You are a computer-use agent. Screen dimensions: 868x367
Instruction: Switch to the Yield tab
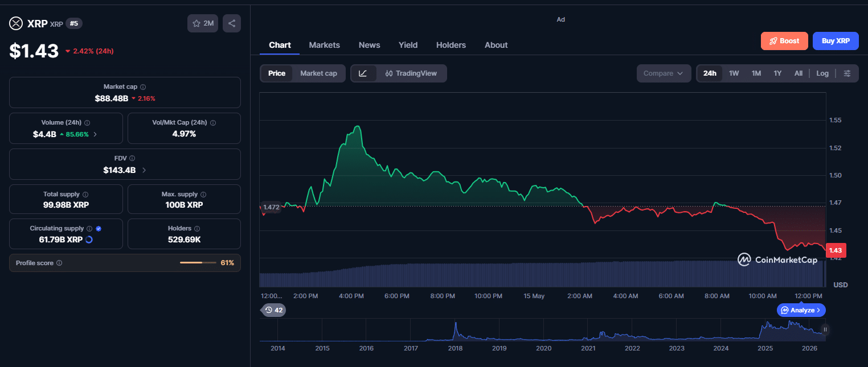pos(408,45)
